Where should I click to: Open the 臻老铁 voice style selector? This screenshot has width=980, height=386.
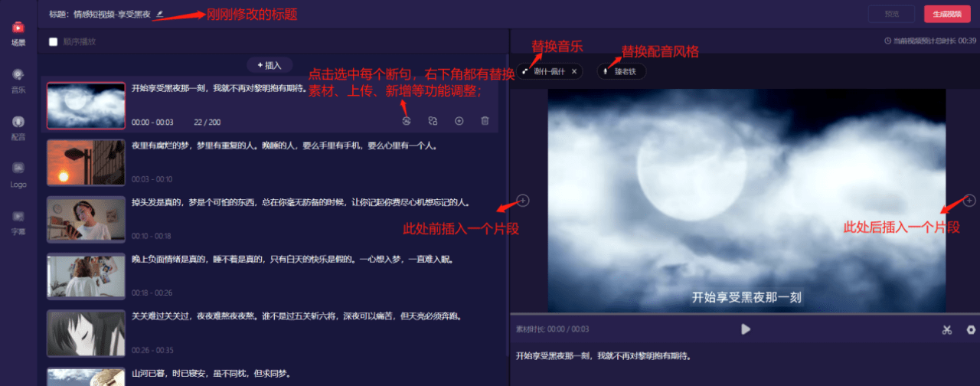tap(622, 71)
